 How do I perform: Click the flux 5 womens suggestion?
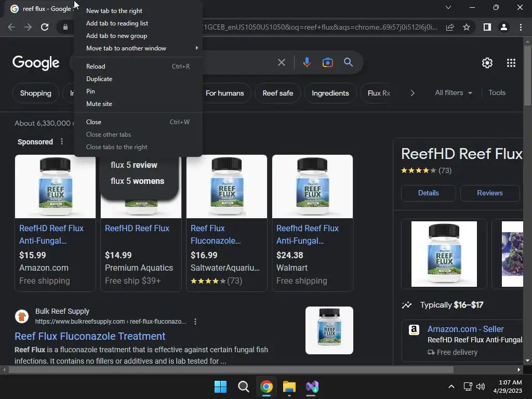pyautogui.click(x=137, y=181)
